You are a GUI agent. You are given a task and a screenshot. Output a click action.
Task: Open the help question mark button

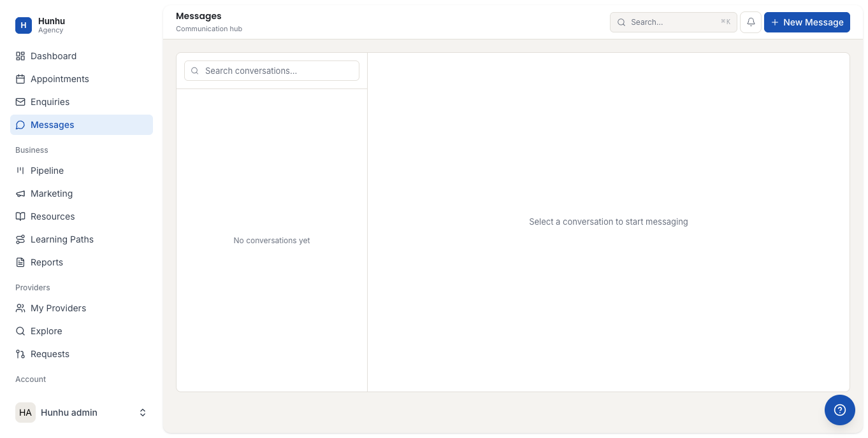(x=840, y=410)
